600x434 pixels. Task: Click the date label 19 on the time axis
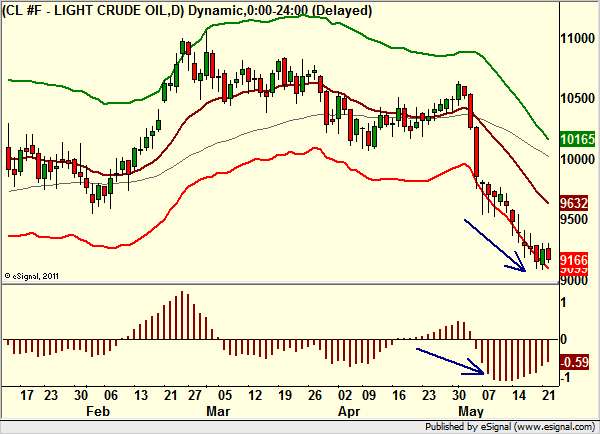(x=285, y=395)
